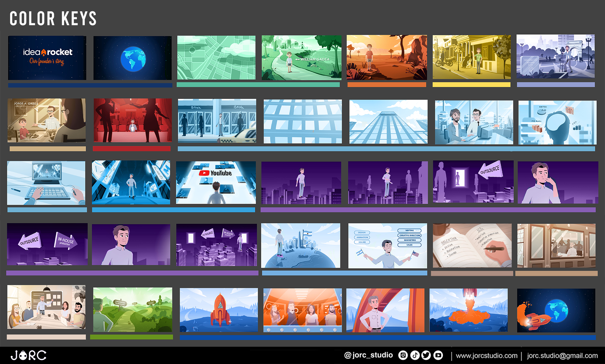This screenshot has width=605, height=364.
Task: Click the @jorc_studio handle text
Action: point(368,355)
